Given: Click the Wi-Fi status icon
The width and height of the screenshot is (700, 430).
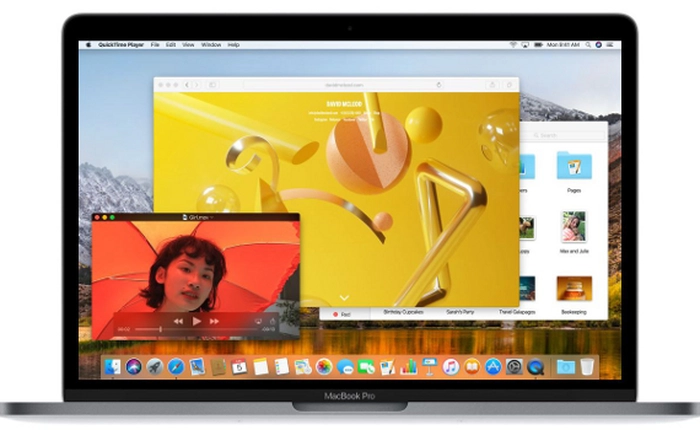Looking at the screenshot, I should point(513,45).
